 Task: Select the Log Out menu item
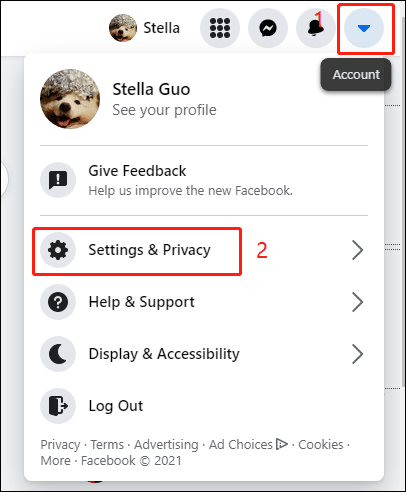204,406
